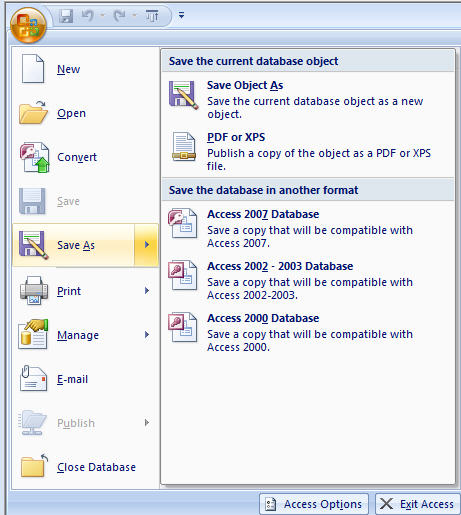Click the printer icon for Print
Image resolution: width=461 pixels, height=515 pixels.
[x=34, y=290]
